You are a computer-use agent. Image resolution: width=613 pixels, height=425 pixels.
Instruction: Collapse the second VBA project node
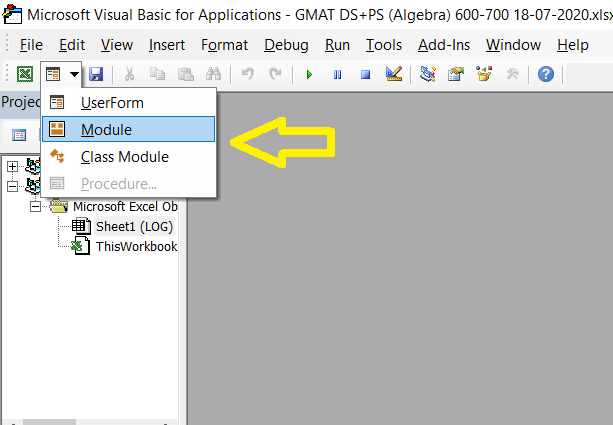coord(12,186)
